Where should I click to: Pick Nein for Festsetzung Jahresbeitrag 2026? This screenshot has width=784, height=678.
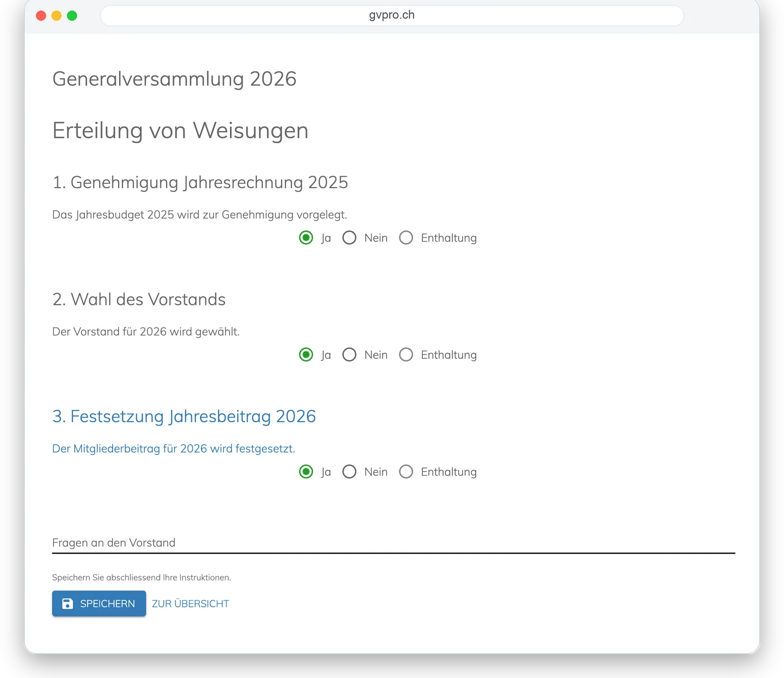click(x=349, y=472)
